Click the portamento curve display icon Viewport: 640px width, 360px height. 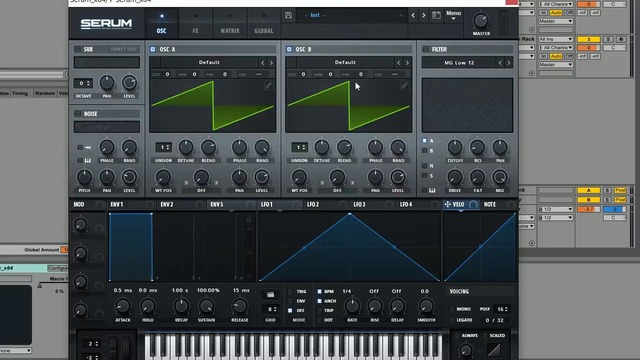click(494, 350)
